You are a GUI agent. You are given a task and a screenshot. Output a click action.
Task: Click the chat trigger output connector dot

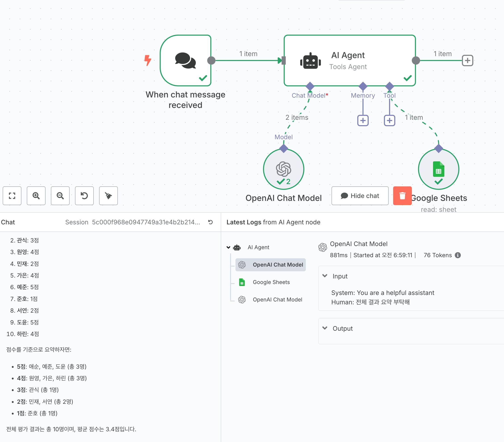click(x=211, y=60)
